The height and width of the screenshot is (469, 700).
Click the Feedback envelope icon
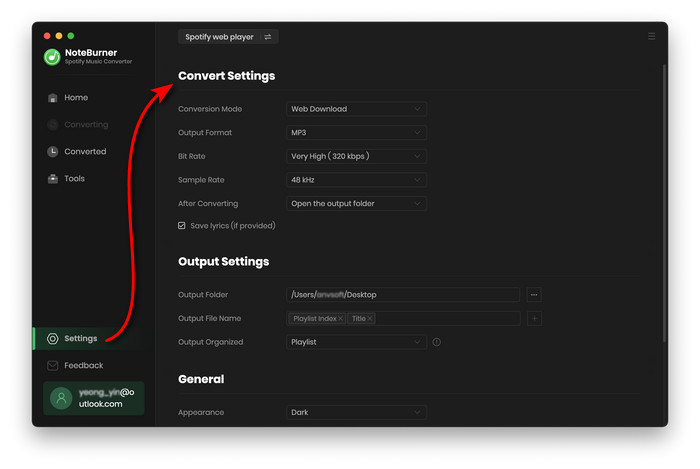[53, 365]
